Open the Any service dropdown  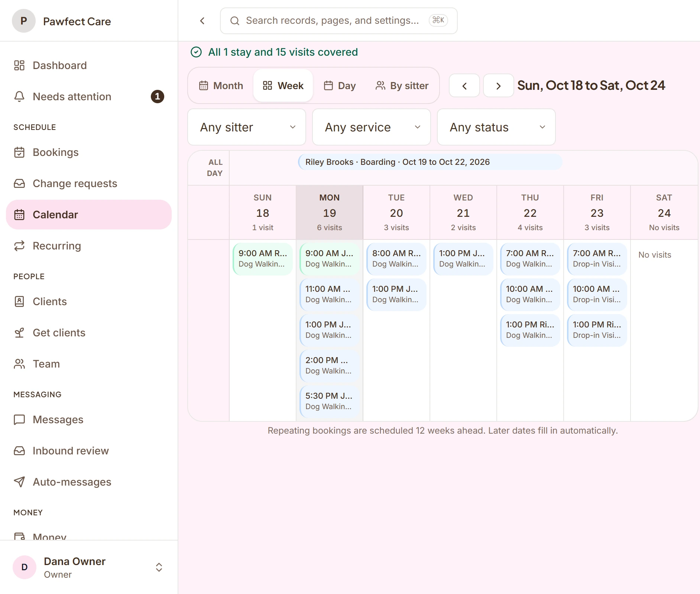click(x=372, y=127)
